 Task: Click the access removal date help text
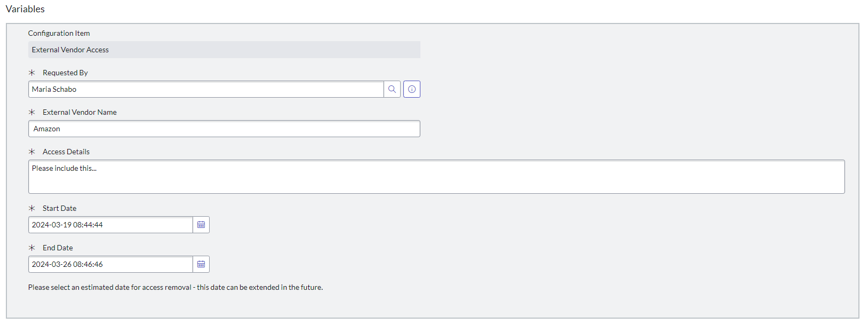click(x=176, y=287)
